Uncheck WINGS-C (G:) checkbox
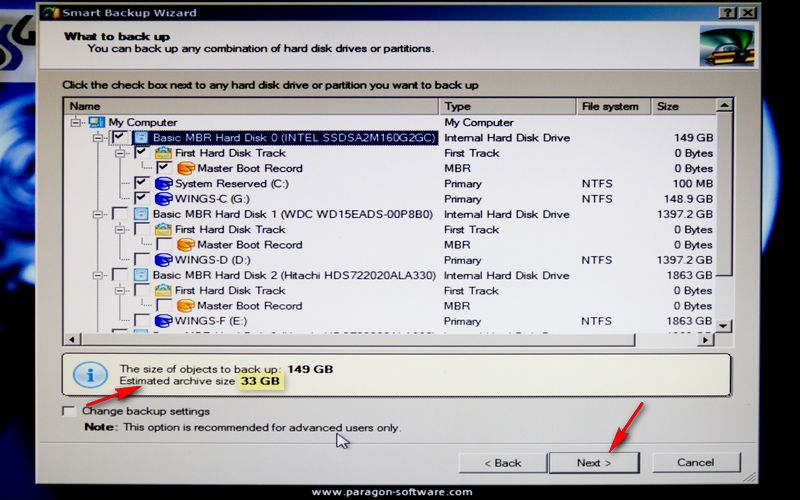Viewport: 800px width, 500px height. (x=142, y=199)
